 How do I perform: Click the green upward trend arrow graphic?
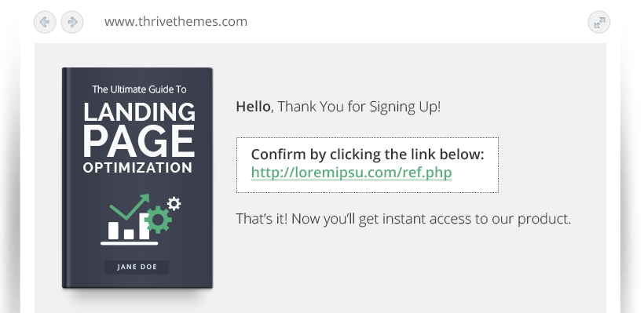click(x=130, y=206)
